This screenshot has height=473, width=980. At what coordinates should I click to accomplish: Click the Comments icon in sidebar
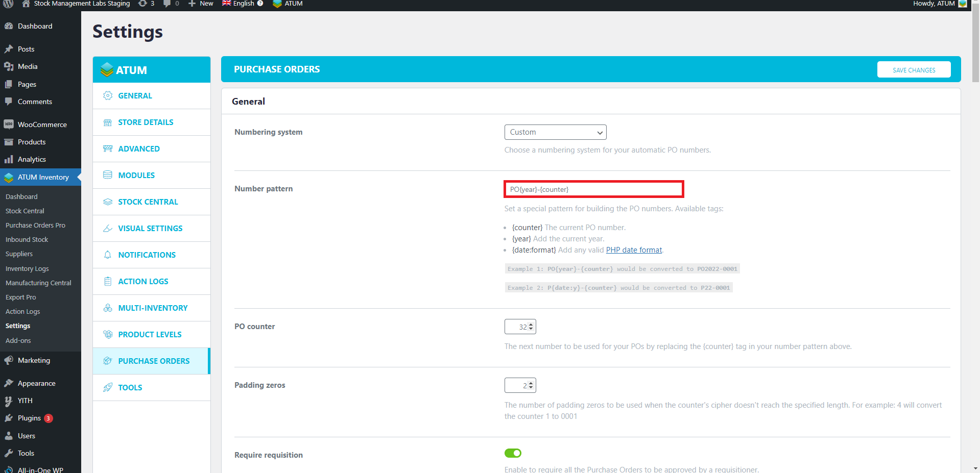9,102
